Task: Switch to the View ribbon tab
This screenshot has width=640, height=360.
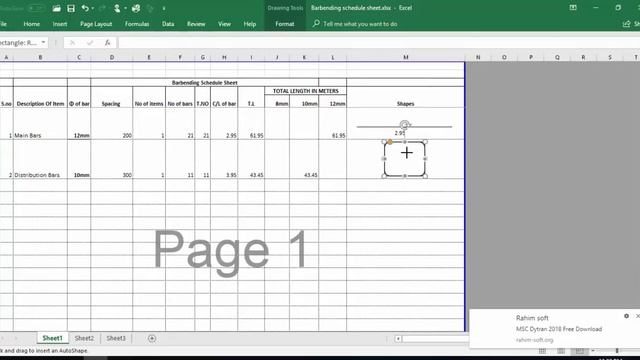Action: pyautogui.click(x=224, y=24)
